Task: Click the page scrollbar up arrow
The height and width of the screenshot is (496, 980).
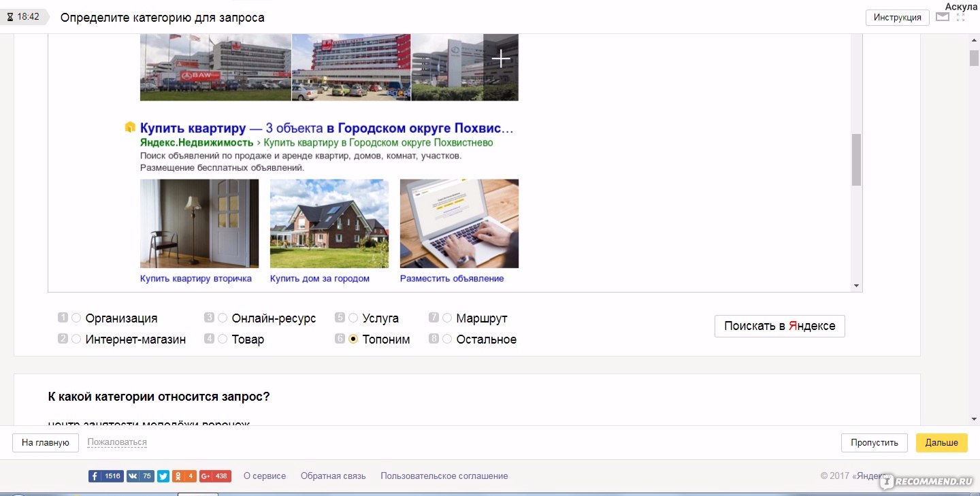Action: pyautogui.click(x=974, y=40)
